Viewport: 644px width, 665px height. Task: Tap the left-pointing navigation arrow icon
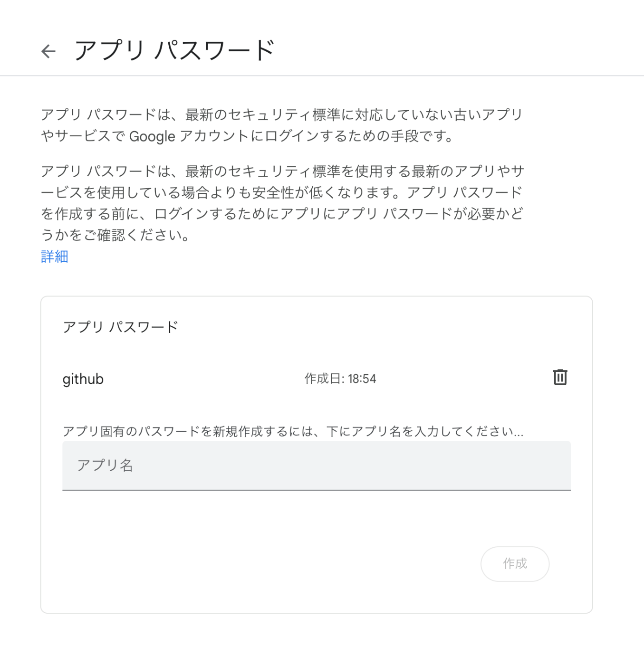(48, 51)
